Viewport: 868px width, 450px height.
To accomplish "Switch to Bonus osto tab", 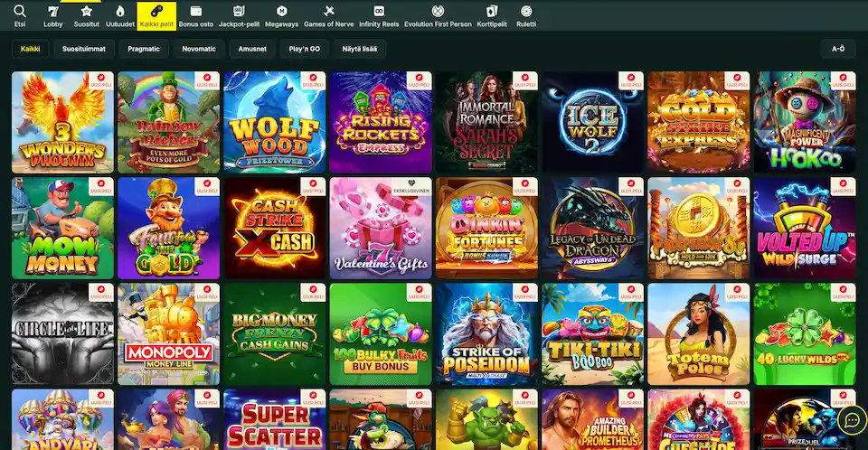I will click(x=196, y=15).
